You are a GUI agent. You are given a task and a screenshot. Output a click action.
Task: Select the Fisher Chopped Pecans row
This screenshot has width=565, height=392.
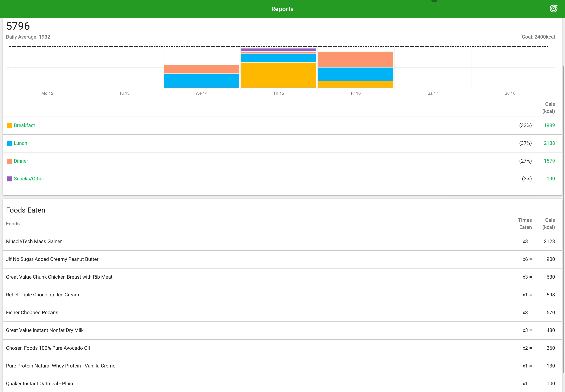[x=282, y=312]
